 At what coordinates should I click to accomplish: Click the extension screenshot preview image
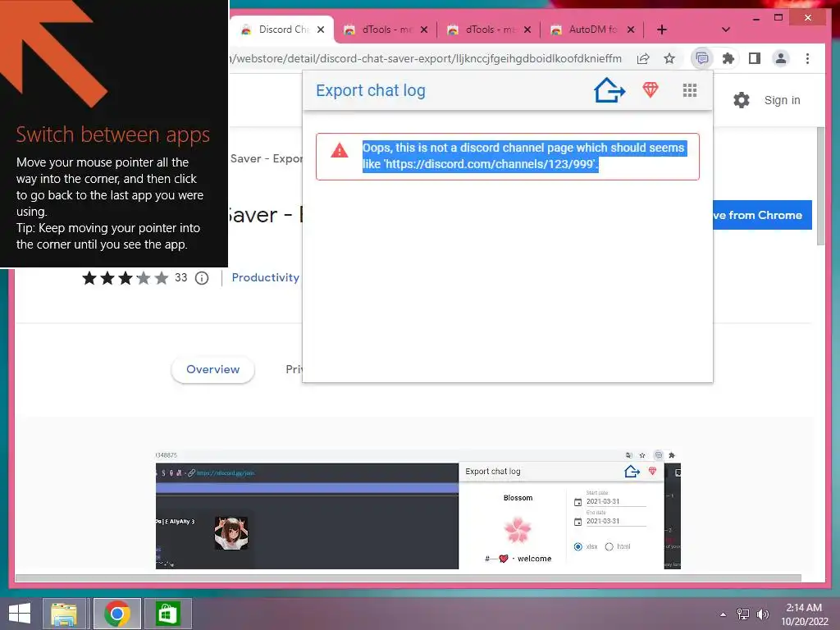pos(418,509)
